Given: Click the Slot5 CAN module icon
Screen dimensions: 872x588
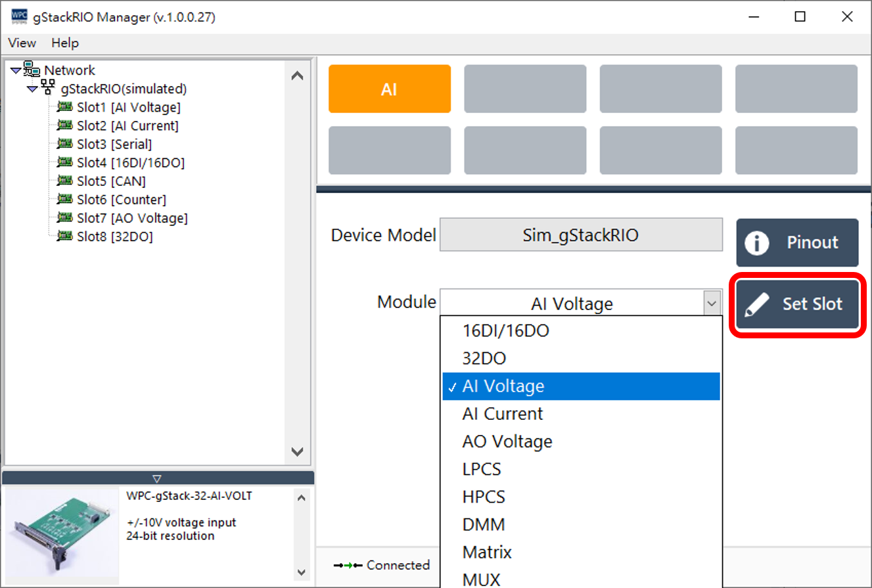Looking at the screenshot, I should coord(64,181).
